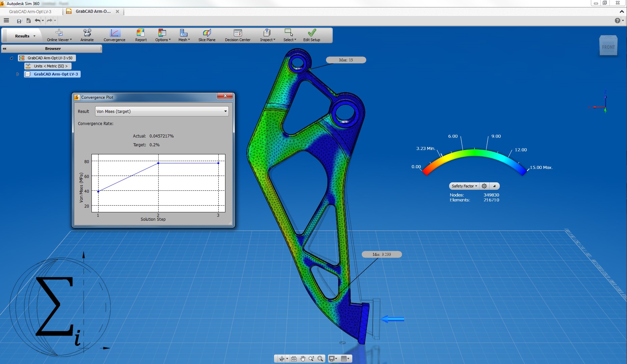This screenshot has height=364, width=627.
Task: Open the Decision Center
Action: 238,35
